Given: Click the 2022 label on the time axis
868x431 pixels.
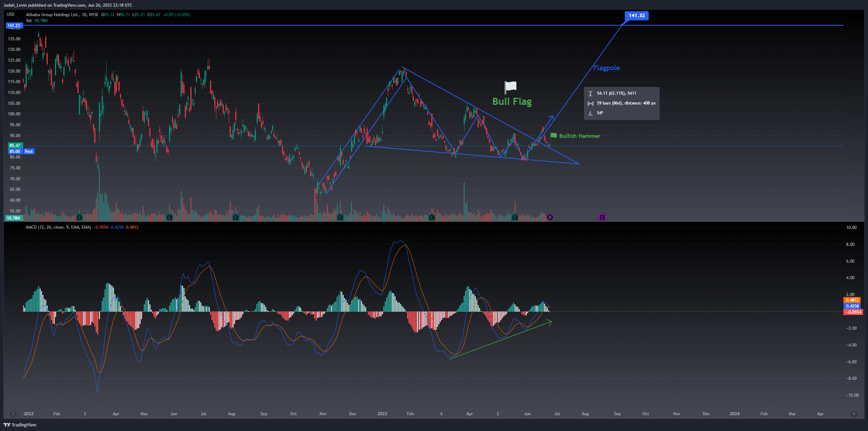Looking at the screenshot, I should pos(28,414).
